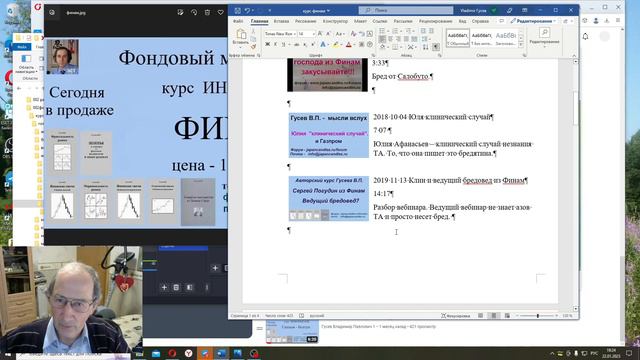The image size is (640, 360).
Task: Click the bulleted list icon
Action: (383, 31)
